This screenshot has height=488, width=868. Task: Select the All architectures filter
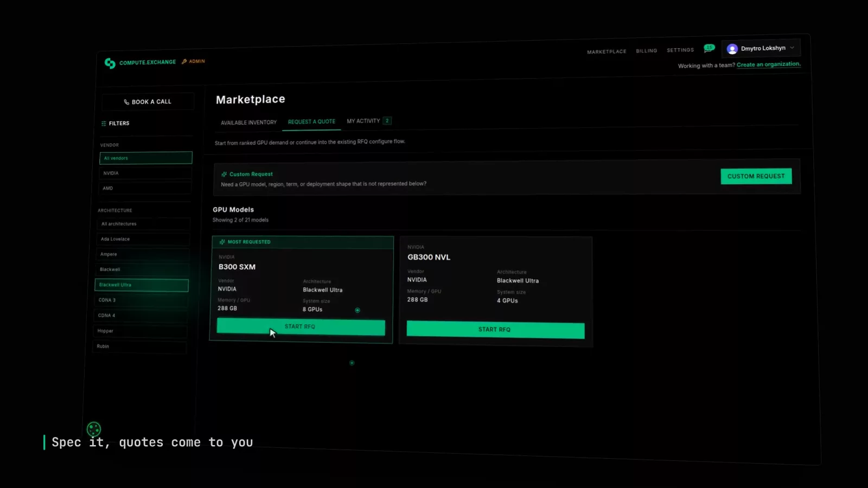(x=144, y=224)
